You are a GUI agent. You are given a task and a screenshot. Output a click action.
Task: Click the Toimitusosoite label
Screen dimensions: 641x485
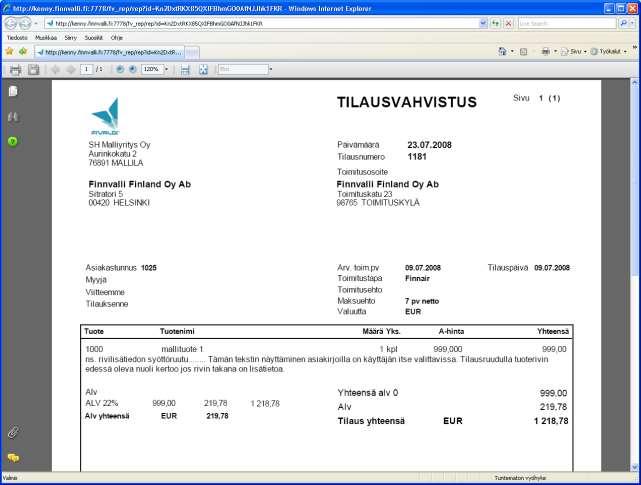pos(362,172)
